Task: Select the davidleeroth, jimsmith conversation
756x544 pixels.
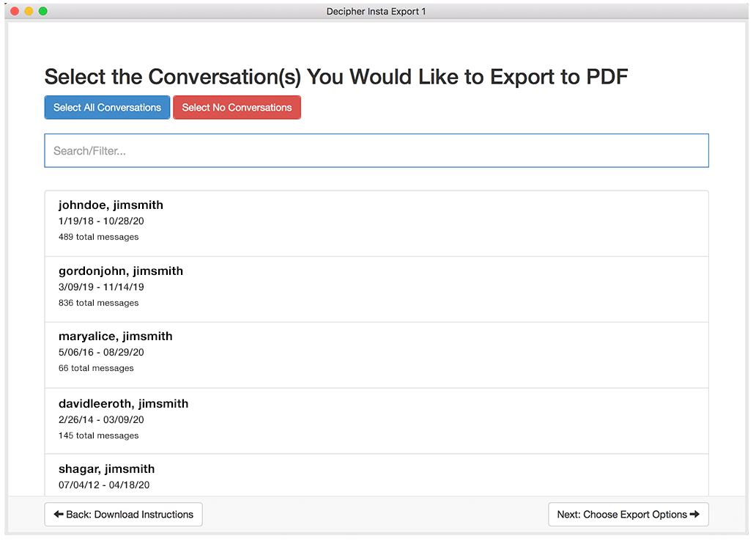Action: [x=377, y=419]
